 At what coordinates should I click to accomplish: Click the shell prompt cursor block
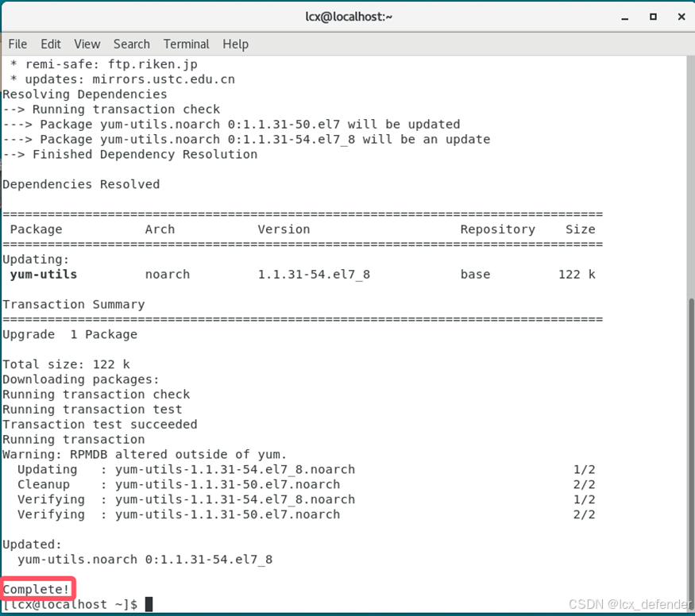[149, 604]
